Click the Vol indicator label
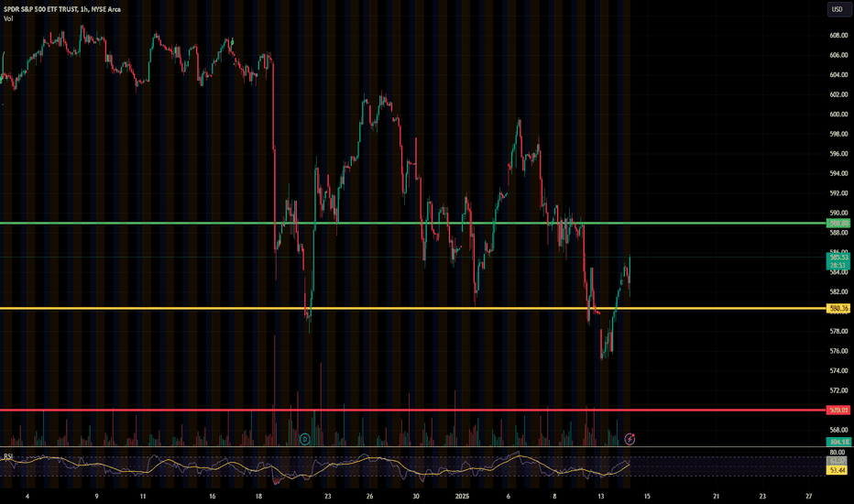Screen dimensions: 854x504 point(8,18)
